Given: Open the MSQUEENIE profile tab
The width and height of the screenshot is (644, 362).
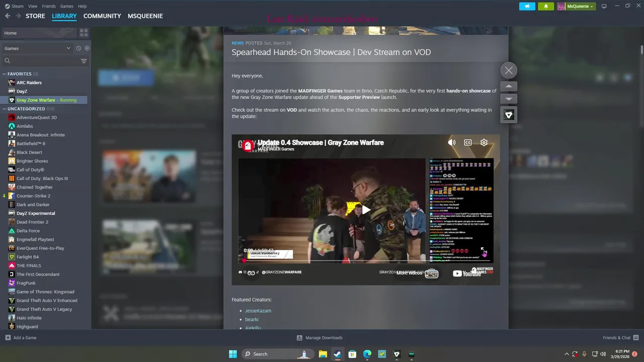Looking at the screenshot, I should 145,16.
